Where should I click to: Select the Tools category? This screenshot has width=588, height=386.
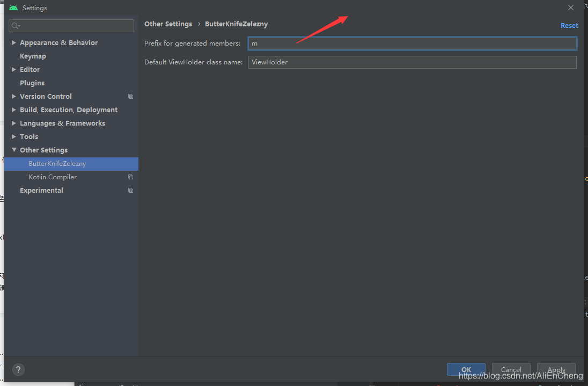[29, 136]
